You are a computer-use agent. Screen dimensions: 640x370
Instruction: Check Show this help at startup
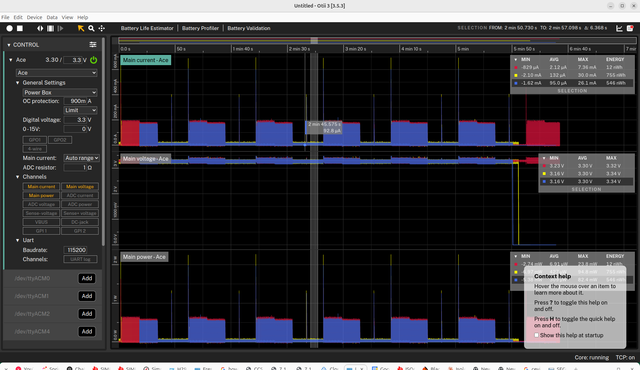[x=536, y=335]
